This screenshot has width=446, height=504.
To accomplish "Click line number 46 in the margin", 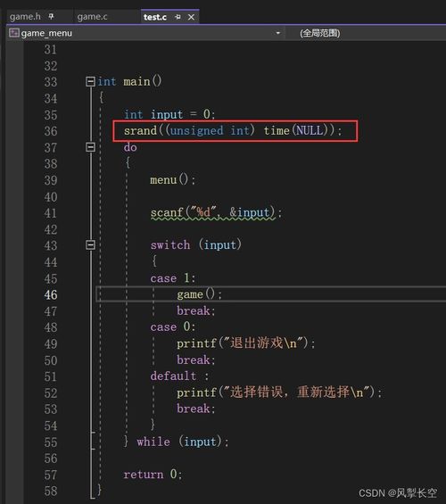I will point(51,294).
